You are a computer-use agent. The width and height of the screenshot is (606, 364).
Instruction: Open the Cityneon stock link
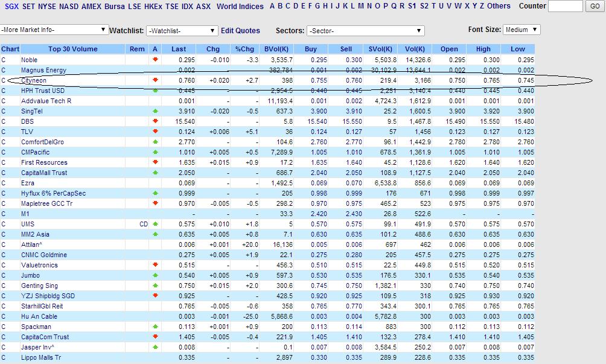coord(34,80)
